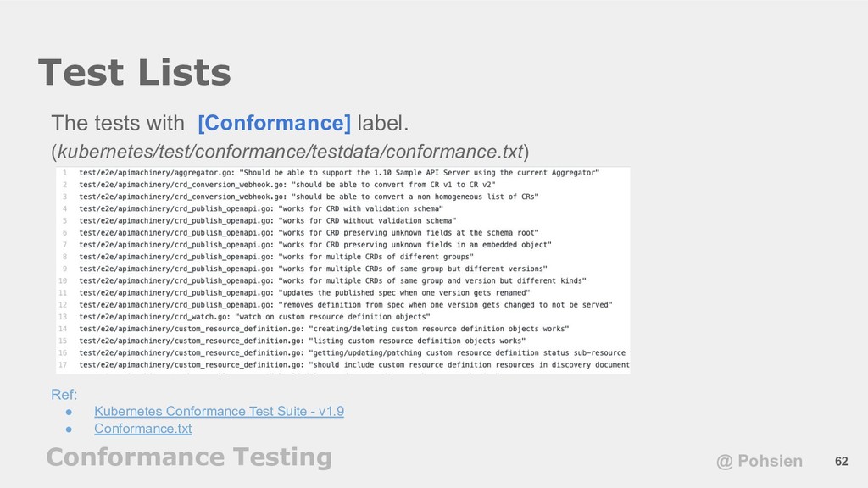Open Kubernetes Conformance Test Suite v1.9 link
Screen dimensions: 868x488
coord(219,411)
